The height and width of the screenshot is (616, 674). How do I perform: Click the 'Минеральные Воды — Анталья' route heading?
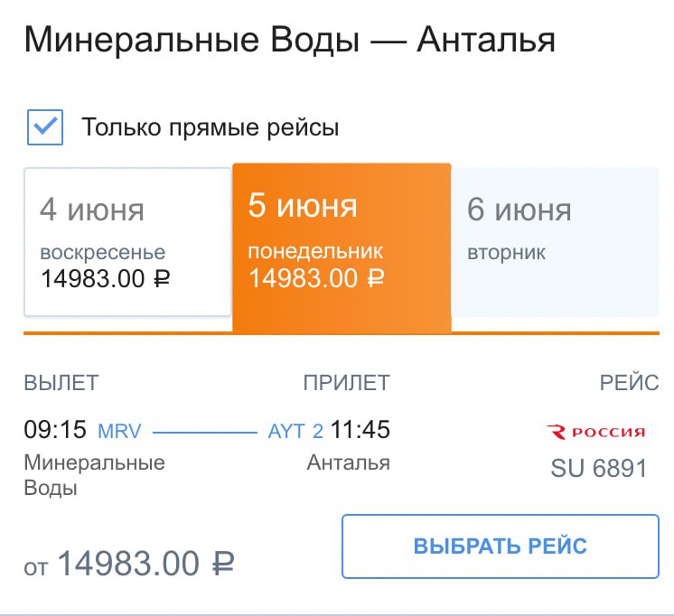[x=289, y=41]
